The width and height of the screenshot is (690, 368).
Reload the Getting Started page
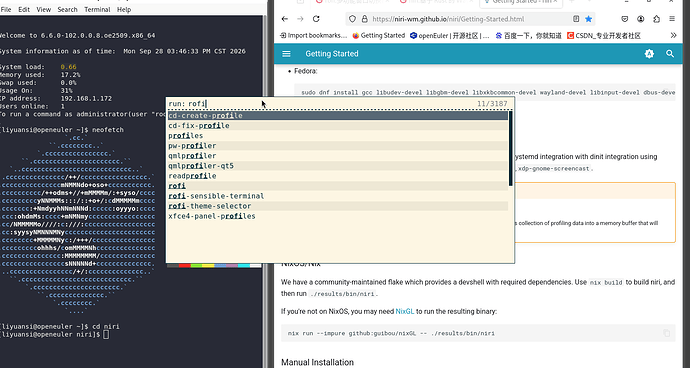tap(316, 19)
